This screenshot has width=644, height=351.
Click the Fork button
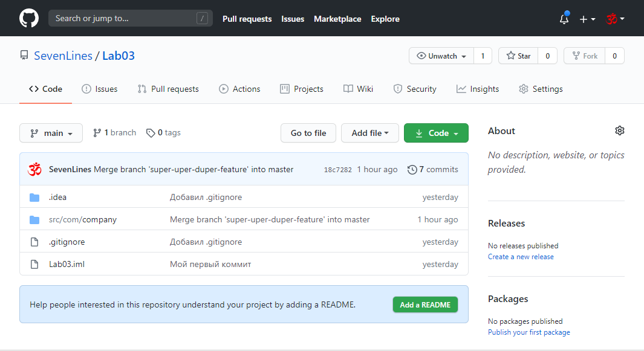pyautogui.click(x=585, y=56)
